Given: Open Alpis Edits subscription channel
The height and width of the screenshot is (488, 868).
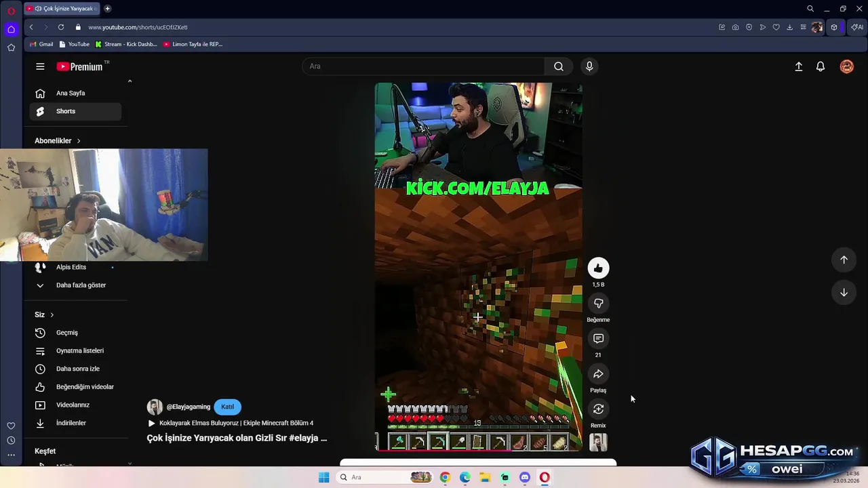Looking at the screenshot, I should click(75, 267).
